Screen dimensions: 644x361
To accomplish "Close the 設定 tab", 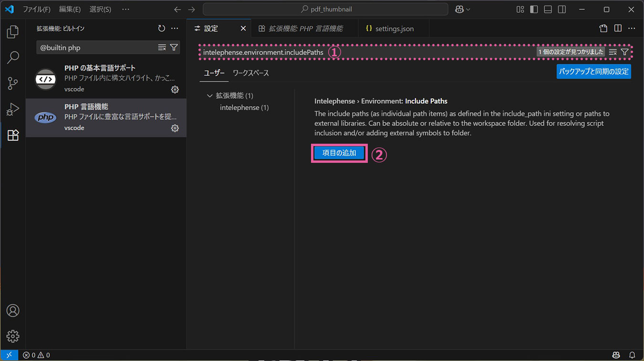I will (x=243, y=29).
